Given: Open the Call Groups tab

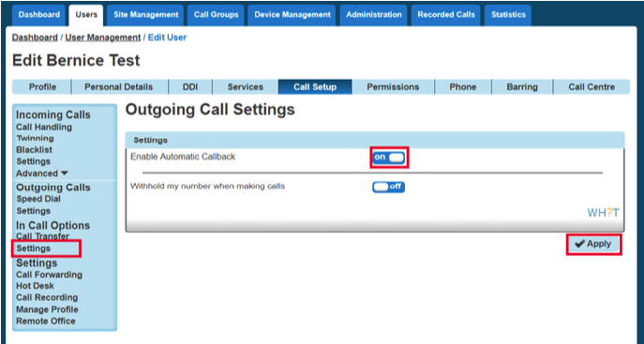Looking at the screenshot, I should point(216,15).
